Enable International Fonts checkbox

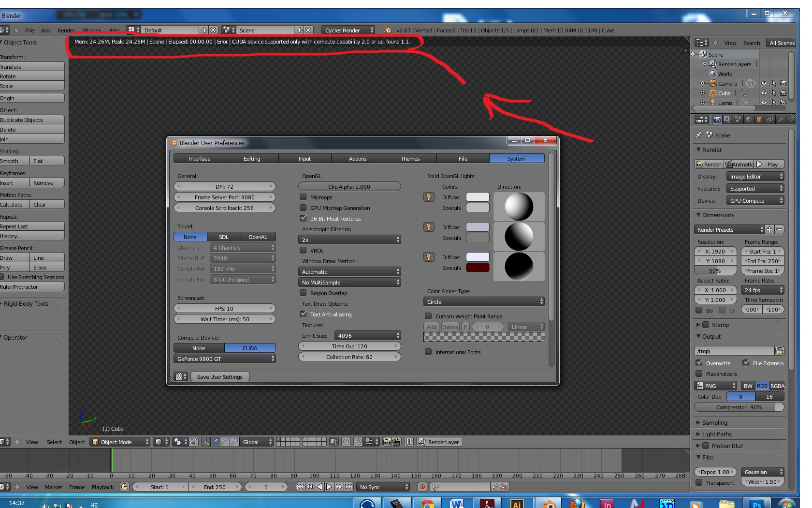[x=428, y=352]
